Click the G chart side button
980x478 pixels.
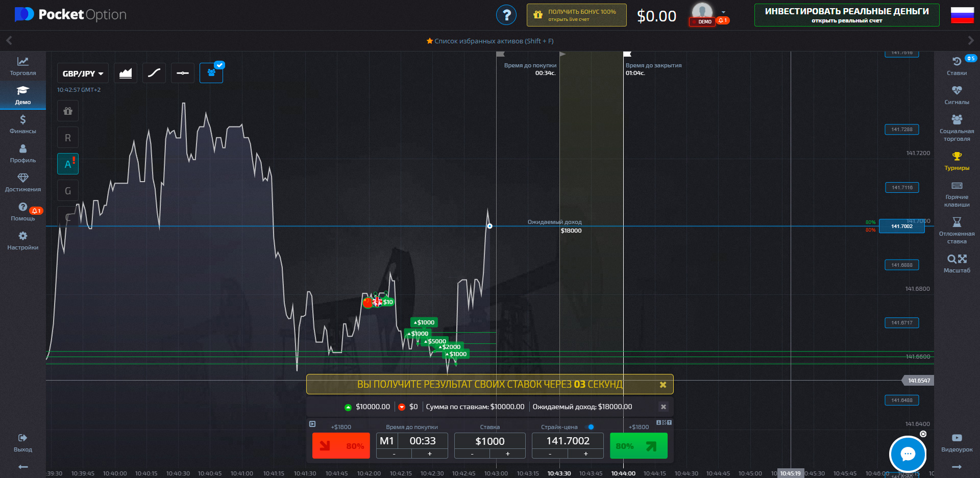68,191
